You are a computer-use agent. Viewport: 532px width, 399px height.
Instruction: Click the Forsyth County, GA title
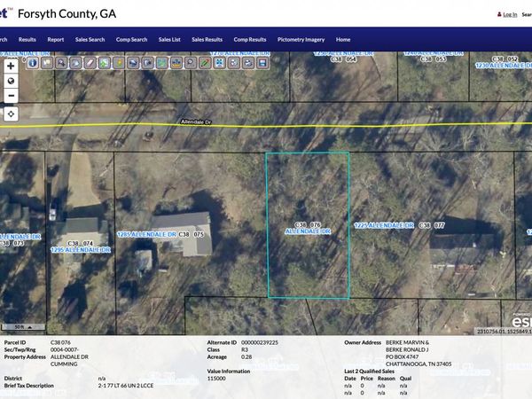coord(66,13)
